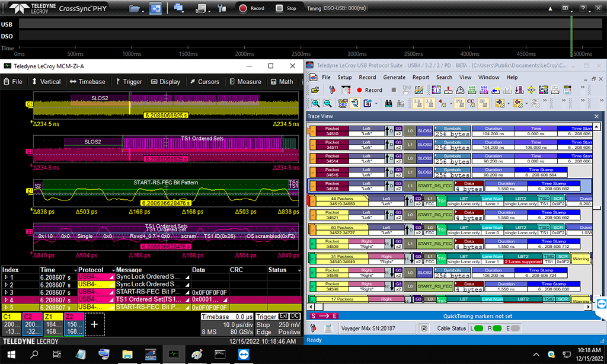Select the C1 channel descriptor box
This screenshot has height=364, width=607.
(11, 325)
